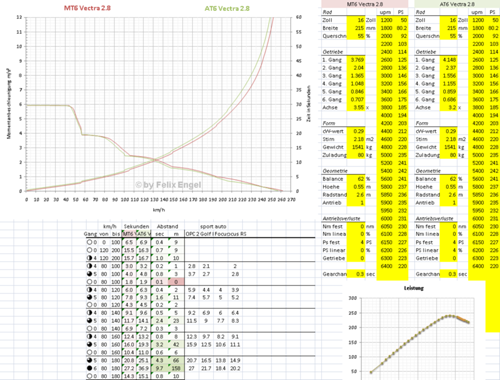Select the MT6 axle ratio cell 3.55
500x380 pixels.
pyautogui.click(x=356, y=107)
